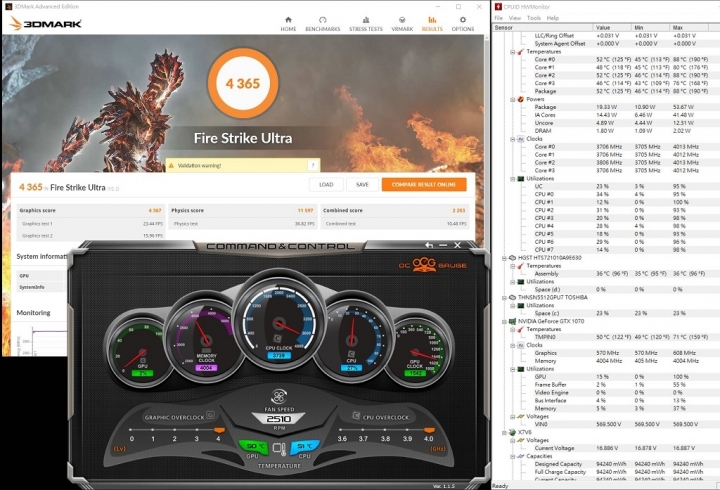Collapse the NVIDIA GeForce GTX 1070 node
The image size is (720, 490).
[x=504, y=321]
